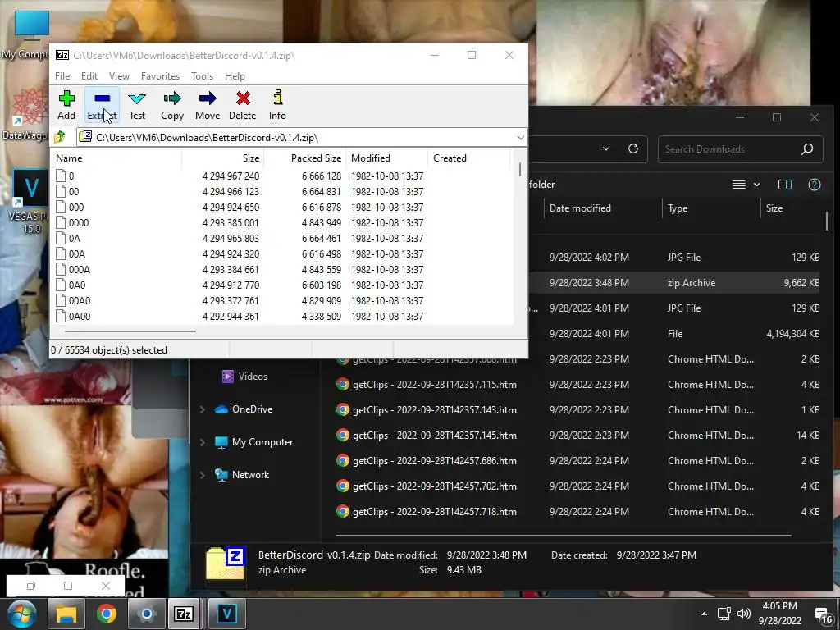This screenshot has width=840, height=630.
Task: Select getClips 2022-09-28T142457.718.htm file
Action: (x=435, y=512)
